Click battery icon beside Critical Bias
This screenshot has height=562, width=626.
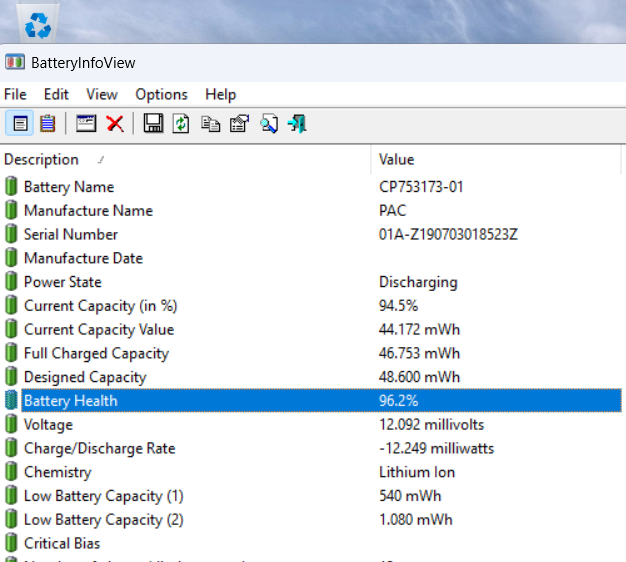(11, 543)
